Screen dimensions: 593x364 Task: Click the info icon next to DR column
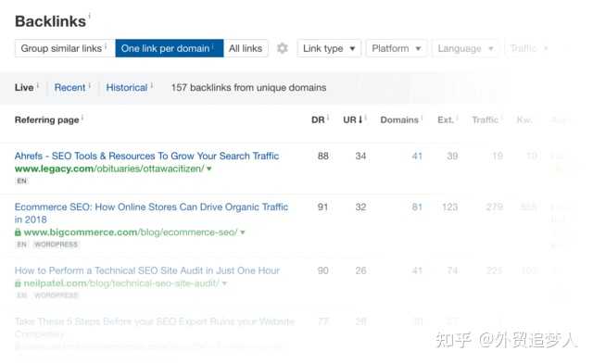coord(328,118)
